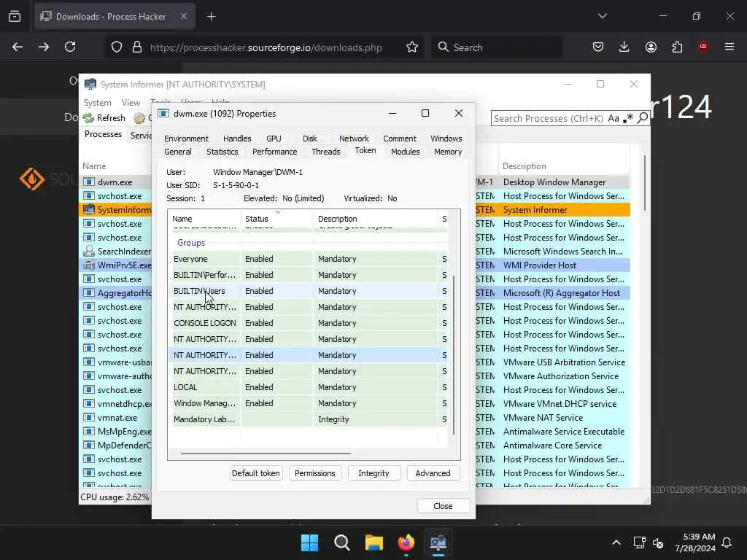Screen dimensions: 747x560
Task: Open the Windows Start menu
Action: tap(309, 542)
